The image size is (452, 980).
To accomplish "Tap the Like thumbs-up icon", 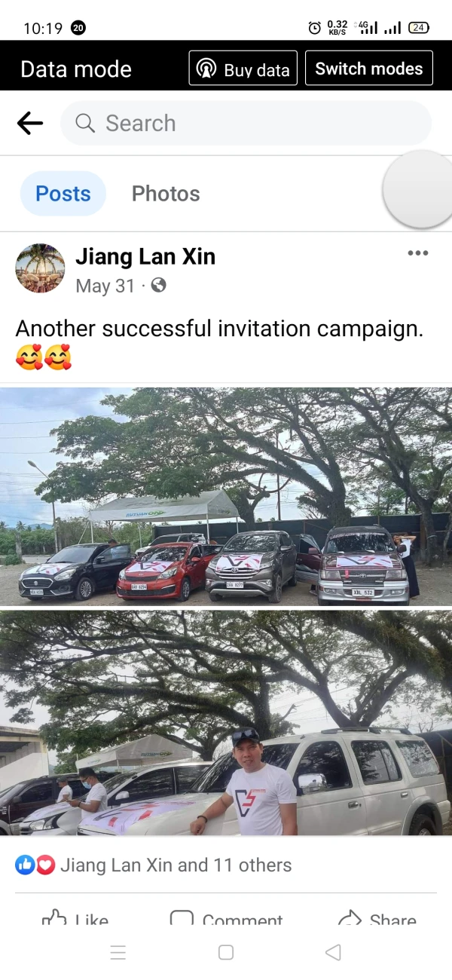I will tap(54, 919).
